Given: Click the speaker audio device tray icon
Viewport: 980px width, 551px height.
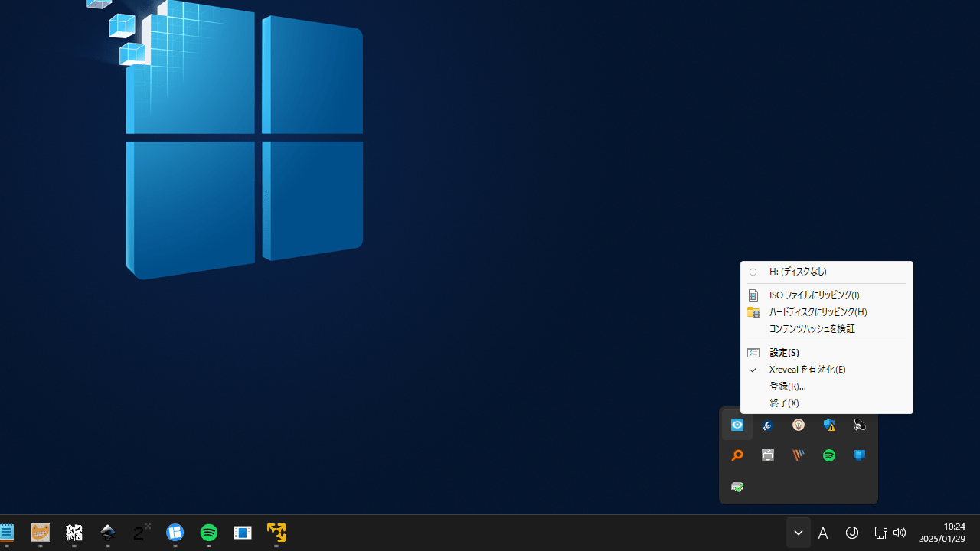Looking at the screenshot, I should [860, 425].
